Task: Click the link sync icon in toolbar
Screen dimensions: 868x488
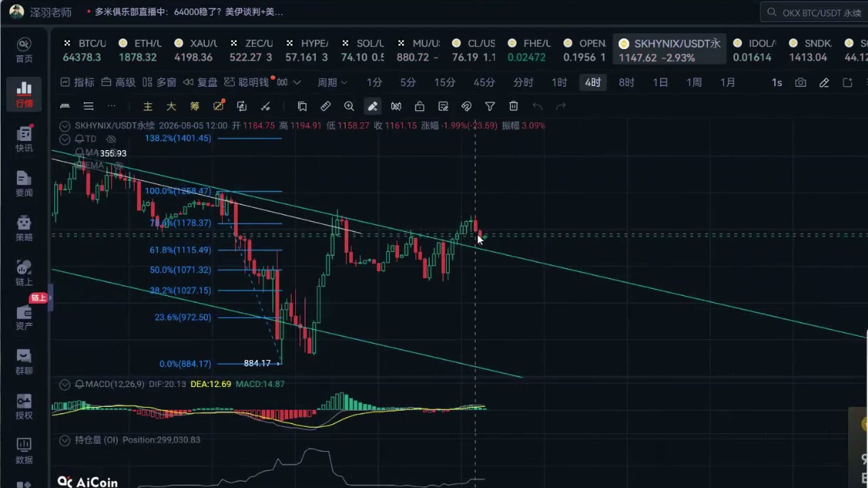Action: [466, 106]
